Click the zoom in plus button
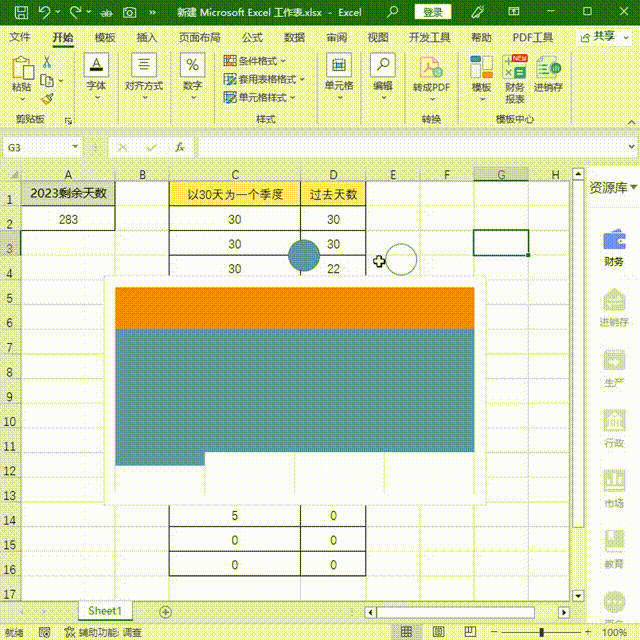Screen dimensions: 640x640 tap(588, 632)
